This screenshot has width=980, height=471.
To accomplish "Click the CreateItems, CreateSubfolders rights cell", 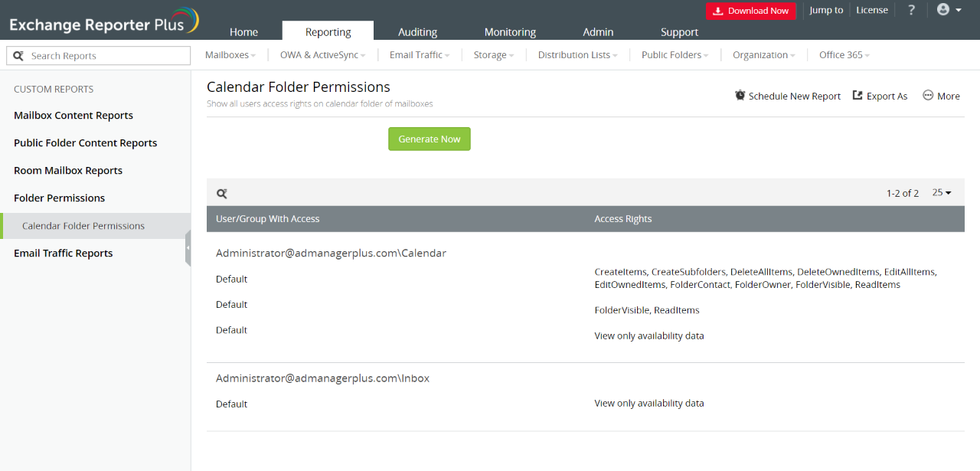I will (x=766, y=278).
